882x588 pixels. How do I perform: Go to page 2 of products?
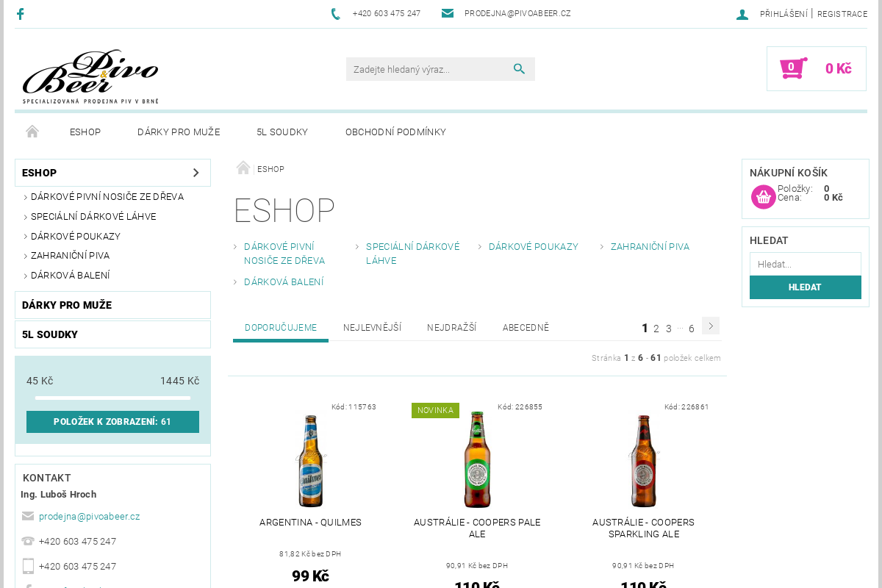coord(656,329)
